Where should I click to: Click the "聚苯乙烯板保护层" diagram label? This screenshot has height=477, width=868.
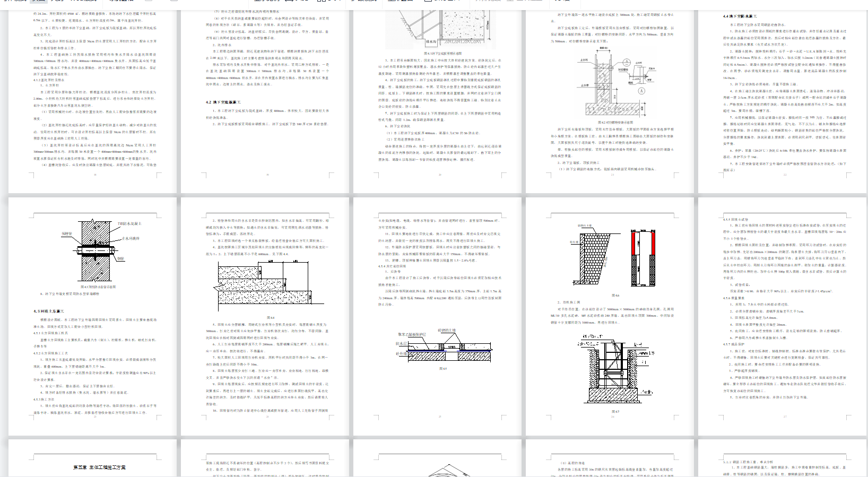[412, 335]
